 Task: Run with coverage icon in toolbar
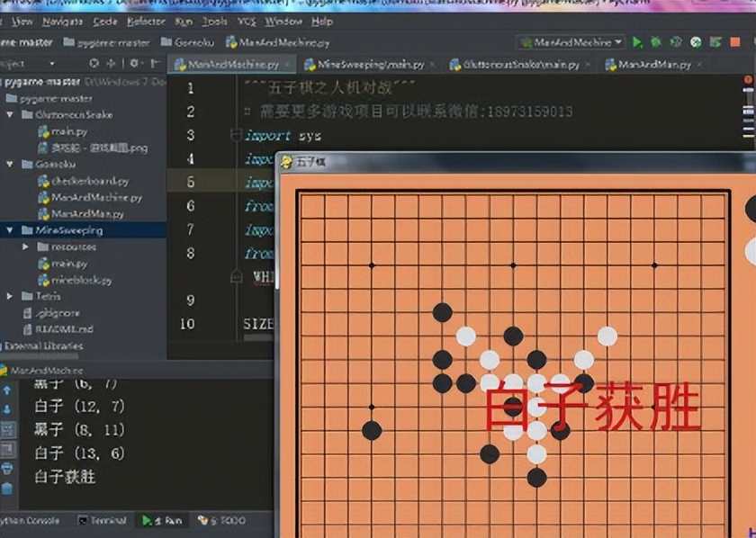[x=676, y=41]
